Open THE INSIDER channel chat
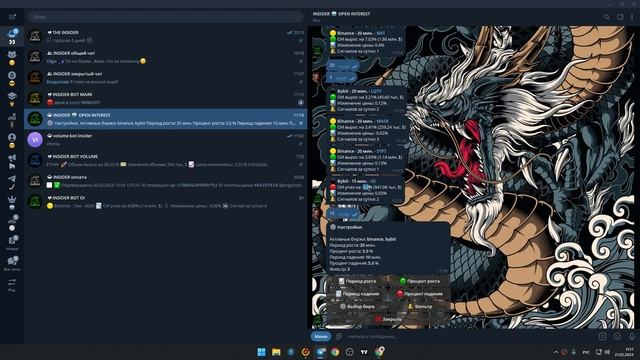The image size is (640, 360). click(165, 36)
